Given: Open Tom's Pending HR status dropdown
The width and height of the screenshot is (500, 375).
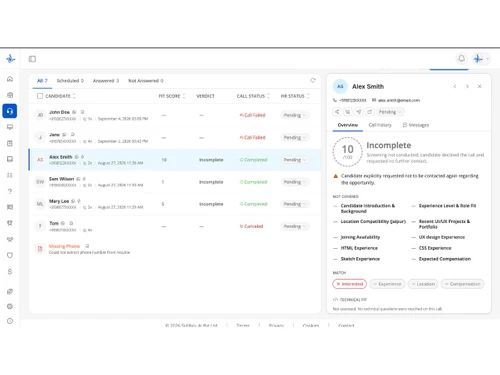Looking at the screenshot, I should point(295,226).
